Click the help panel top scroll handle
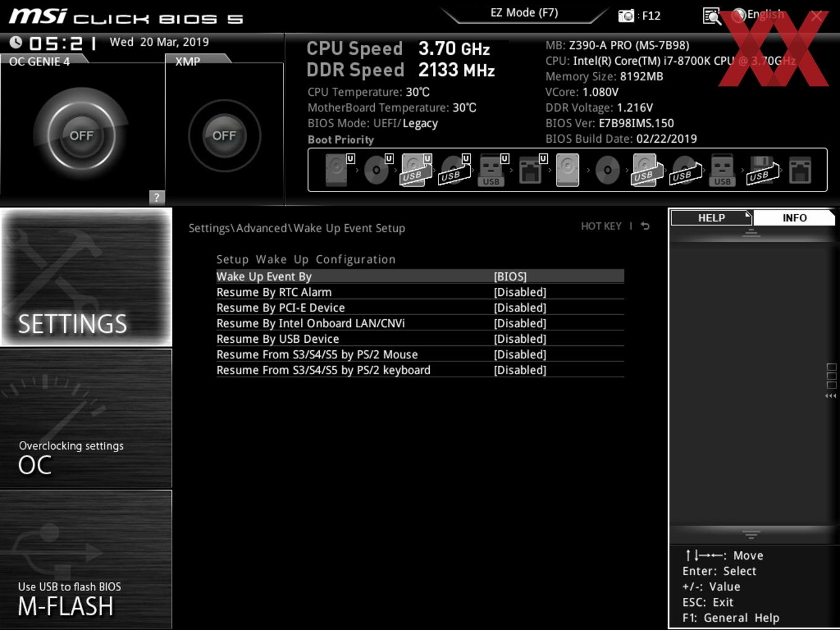Viewport: 840px width, 630px height. (x=751, y=233)
